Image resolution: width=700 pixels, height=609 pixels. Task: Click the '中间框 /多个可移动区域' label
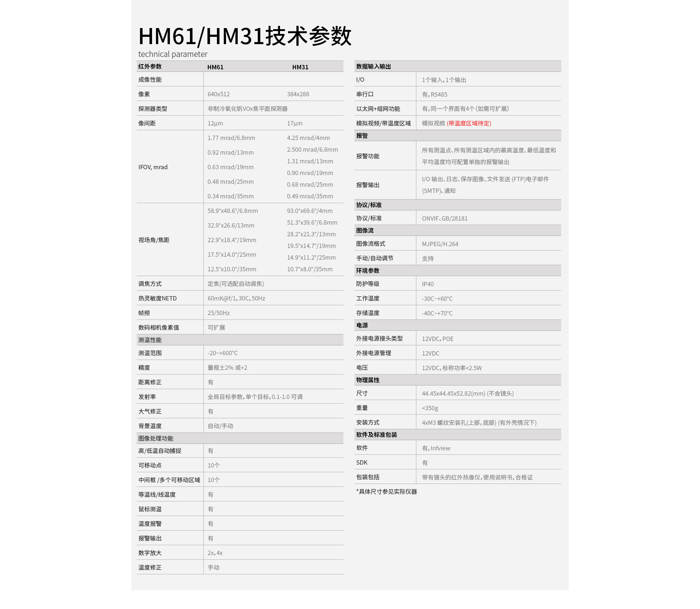point(169,480)
